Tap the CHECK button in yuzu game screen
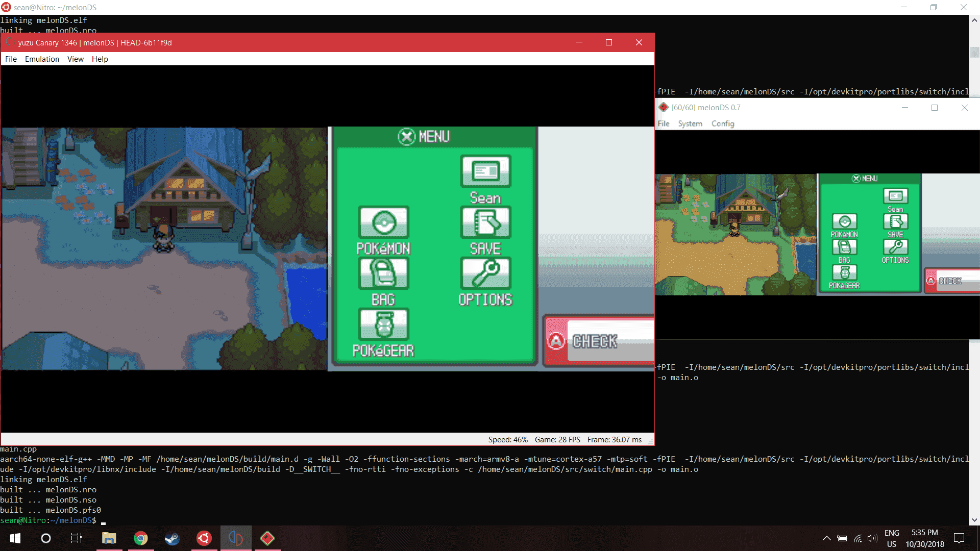The width and height of the screenshot is (980, 551). (x=600, y=341)
